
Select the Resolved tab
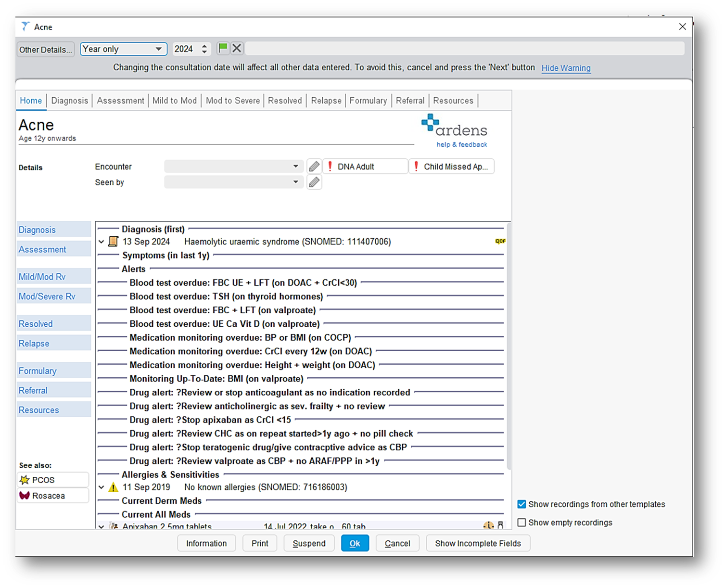coord(285,101)
